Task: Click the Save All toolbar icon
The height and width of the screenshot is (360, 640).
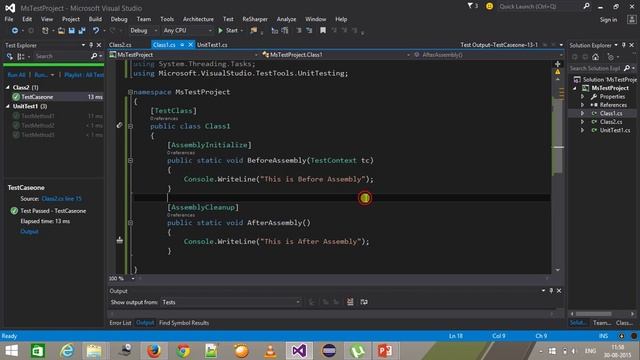Action: [x=82, y=31]
